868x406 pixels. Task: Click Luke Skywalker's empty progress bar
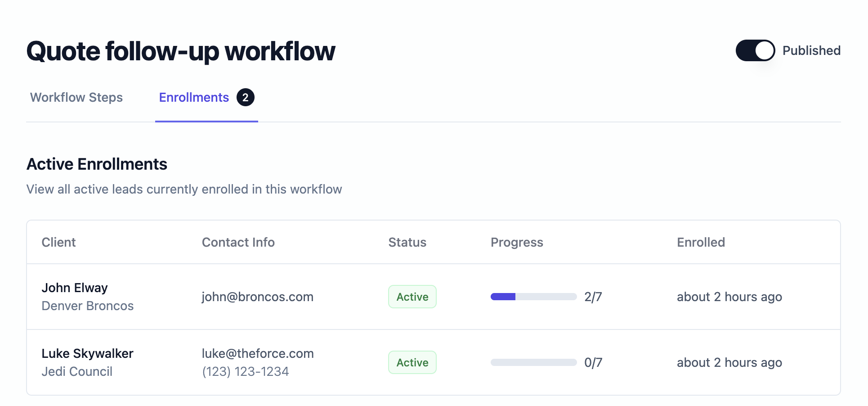pyautogui.click(x=533, y=362)
